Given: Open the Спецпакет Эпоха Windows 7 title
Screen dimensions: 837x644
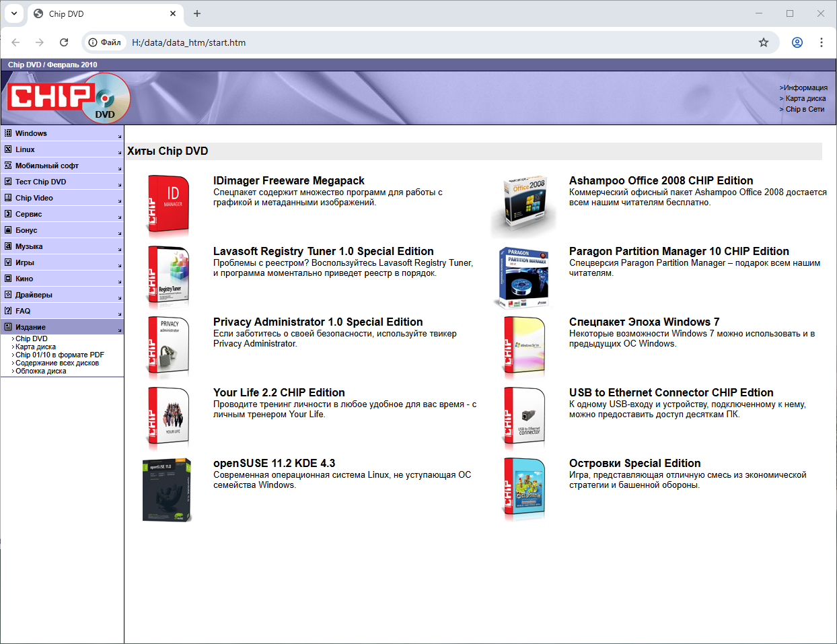Looking at the screenshot, I should [x=645, y=322].
